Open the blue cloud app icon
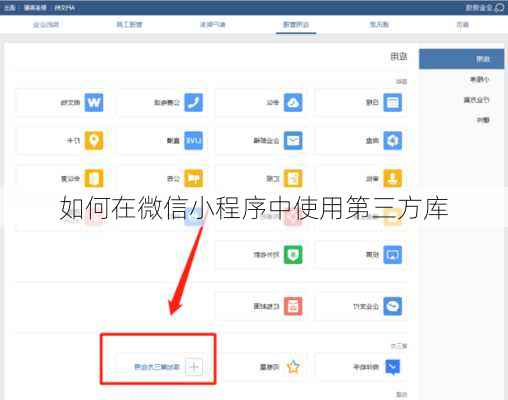The height and width of the screenshot is (400, 508). (x=293, y=102)
